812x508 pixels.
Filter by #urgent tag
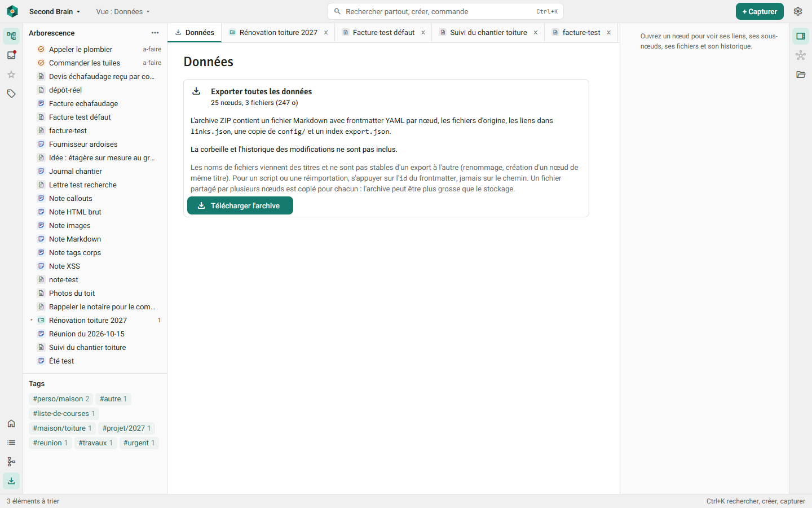point(139,443)
